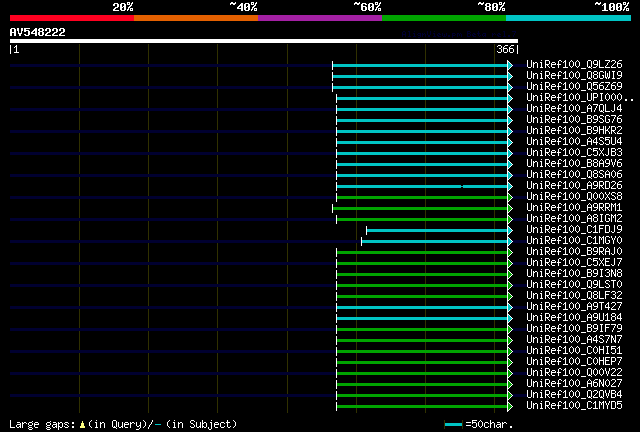The height and width of the screenshot is (432, 640).
Task: Click the gap marker on the A9RD26 alignment bar
Action: tap(462, 187)
